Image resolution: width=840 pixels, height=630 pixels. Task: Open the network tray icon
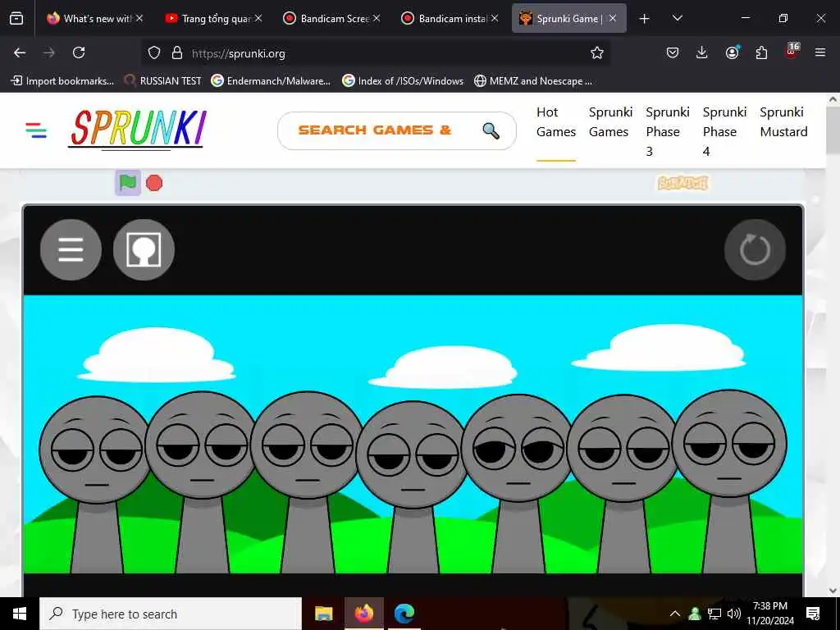tap(714, 614)
